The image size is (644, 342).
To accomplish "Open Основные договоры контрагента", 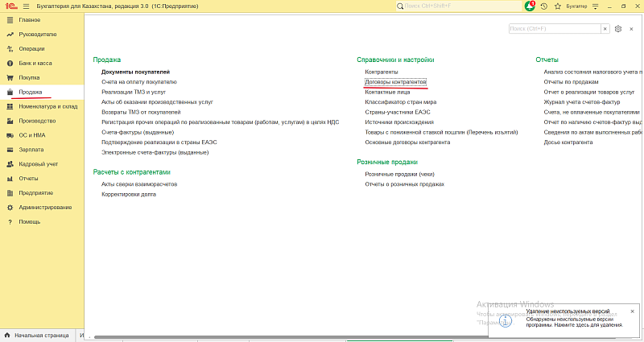I will 407,142.
